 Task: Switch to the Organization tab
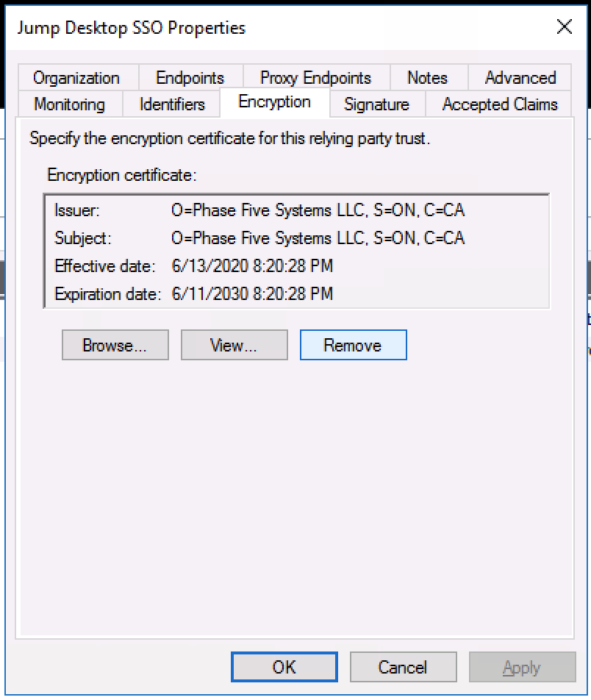click(74, 77)
